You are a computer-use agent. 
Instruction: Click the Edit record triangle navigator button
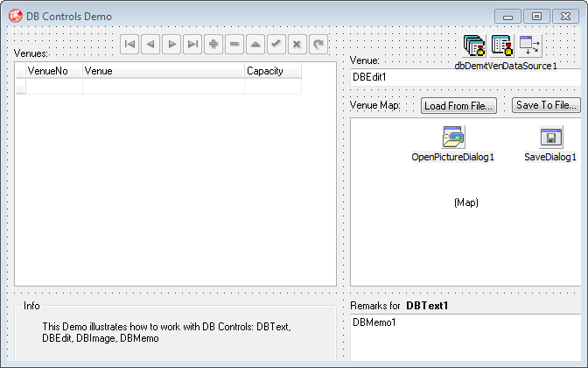pyautogui.click(x=256, y=44)
